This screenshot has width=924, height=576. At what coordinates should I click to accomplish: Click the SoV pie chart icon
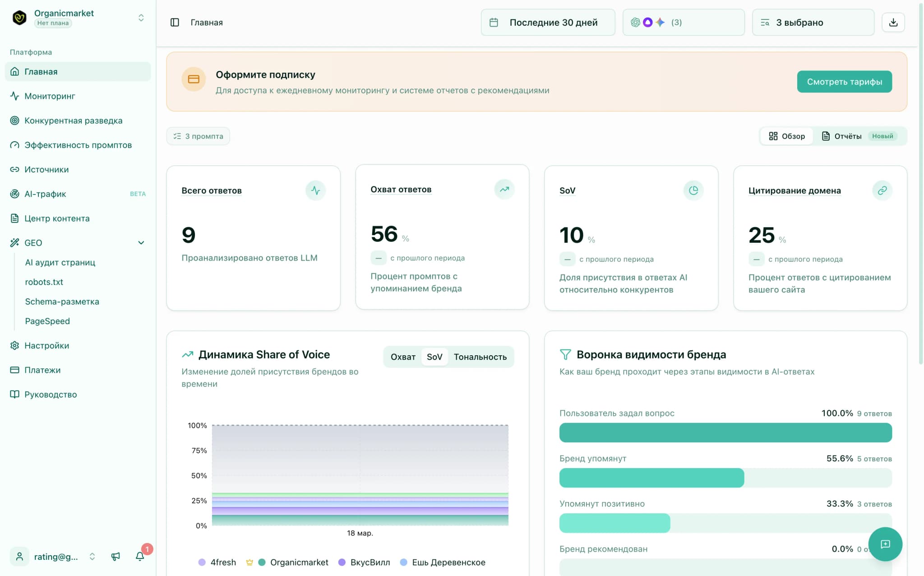coord(693,190)
